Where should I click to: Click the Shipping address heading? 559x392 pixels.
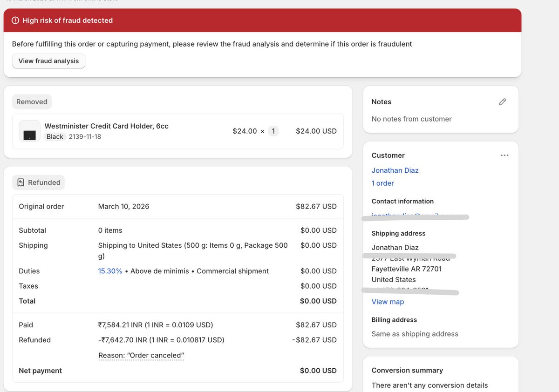(398, 234)
